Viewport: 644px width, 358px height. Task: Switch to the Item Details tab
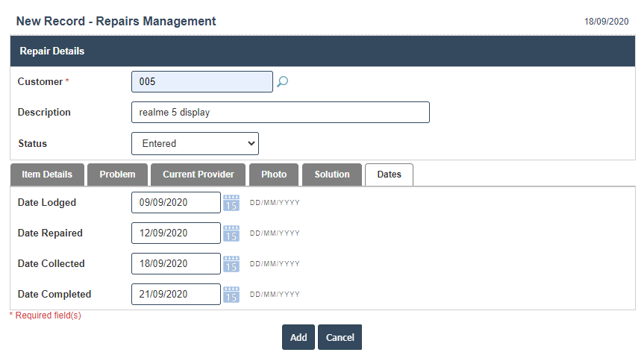47,175
